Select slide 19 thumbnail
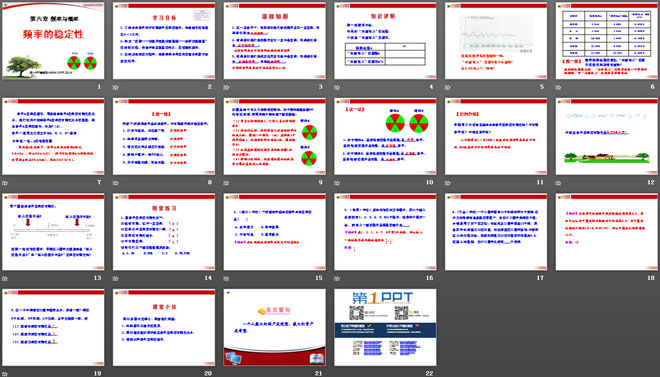 (x=53, y=327)
